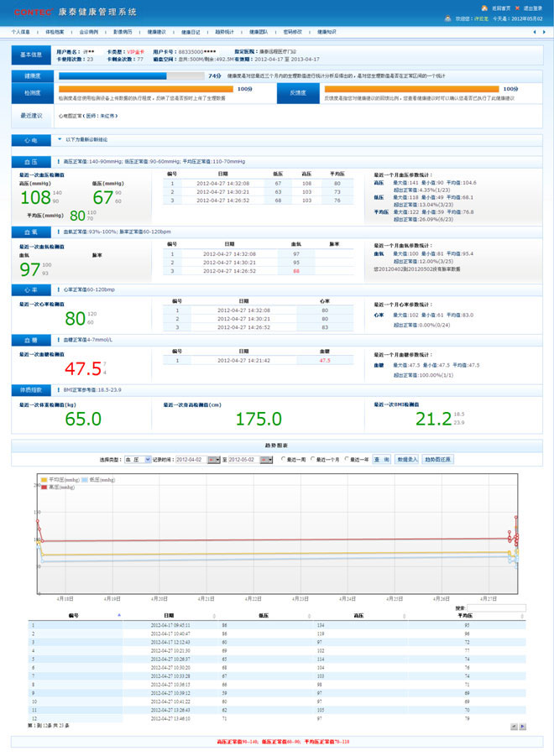
Task: Open 密码修改 menu item
Action: tap(293, 32)
